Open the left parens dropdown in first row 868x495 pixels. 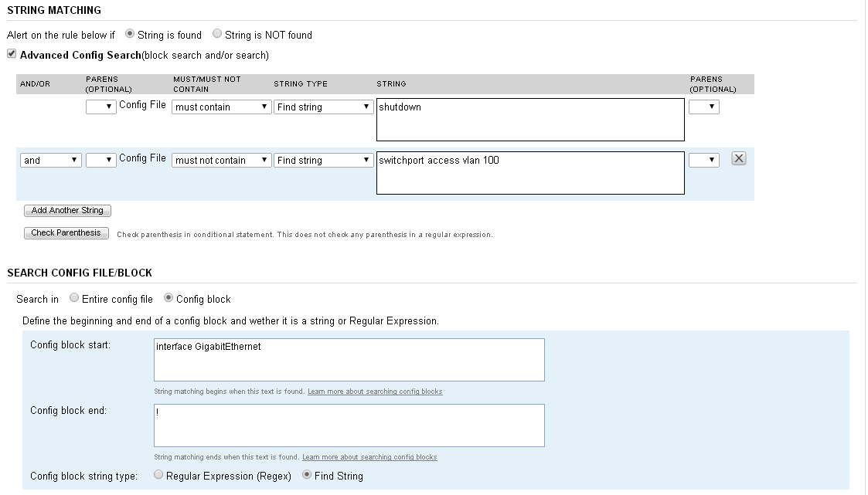tap(100, 107)
